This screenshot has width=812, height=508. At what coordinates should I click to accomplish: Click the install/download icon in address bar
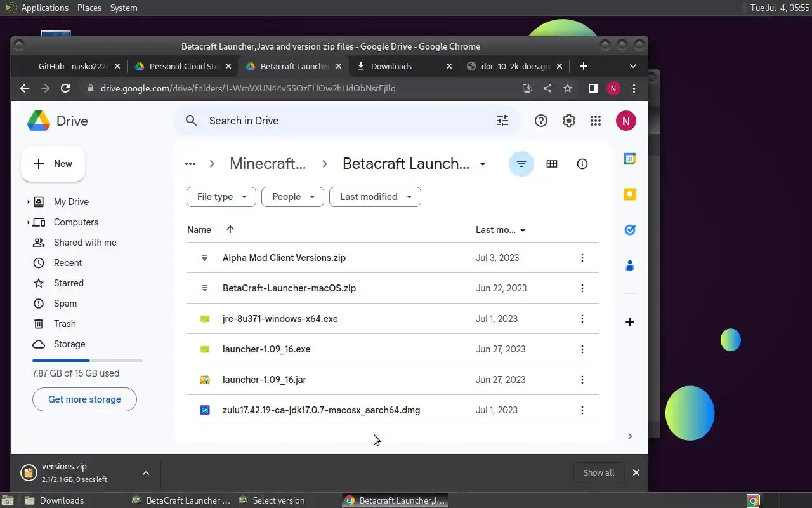(x=527, y=88)
